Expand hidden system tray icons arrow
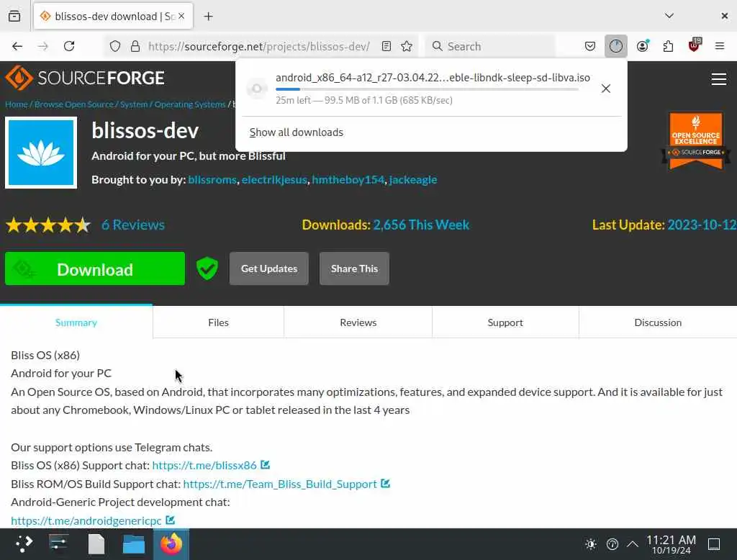The image size is (737, 560). point(633,544)
